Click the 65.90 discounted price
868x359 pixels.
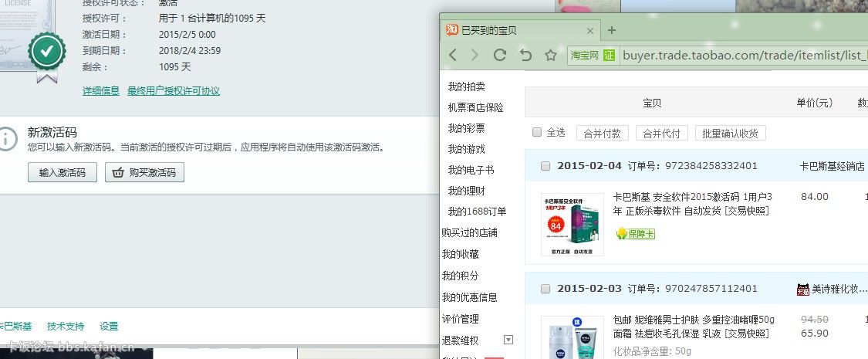pos(814,334)
